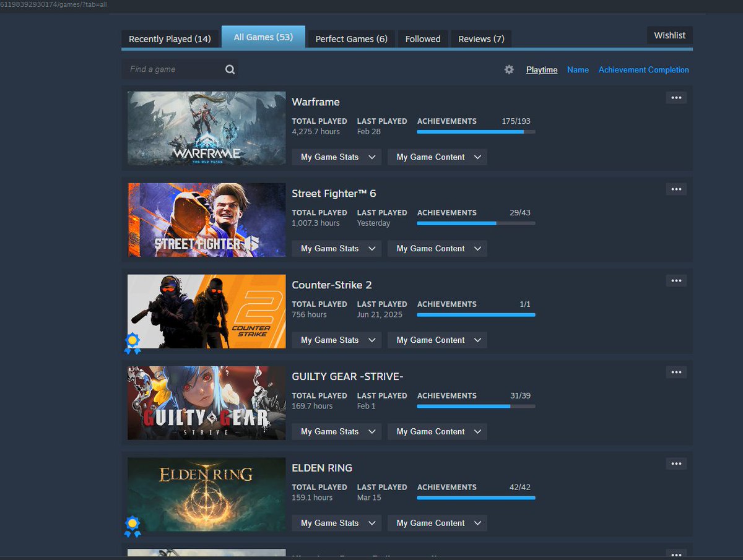The height and width of the screenshot is (560, 743).
Task: Click the perfect game ribbon badge on Counter-Strike 2
Action: click(132, 343)
